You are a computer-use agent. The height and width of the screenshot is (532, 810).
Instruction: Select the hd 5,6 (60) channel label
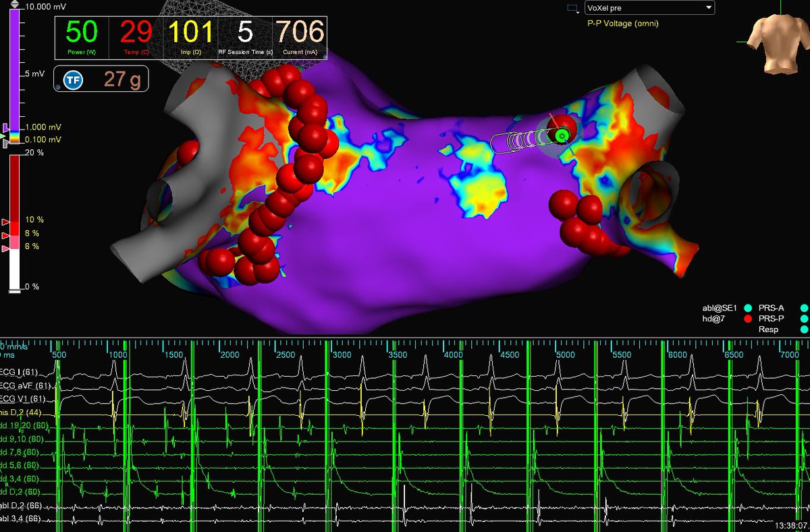click(20, 466)
